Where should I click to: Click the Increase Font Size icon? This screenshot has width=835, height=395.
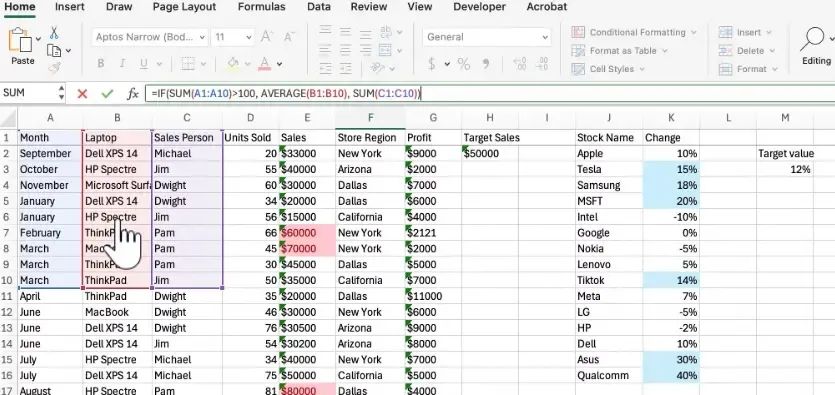[267, 37]
